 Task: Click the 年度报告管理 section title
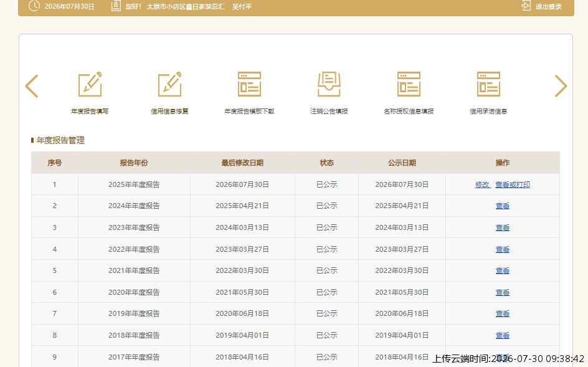click(60, 140)
